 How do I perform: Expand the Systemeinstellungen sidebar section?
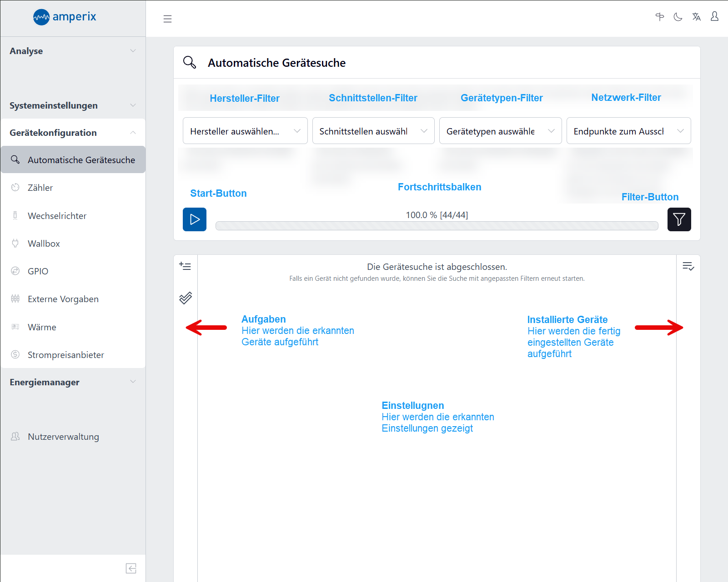coord(73,105)
